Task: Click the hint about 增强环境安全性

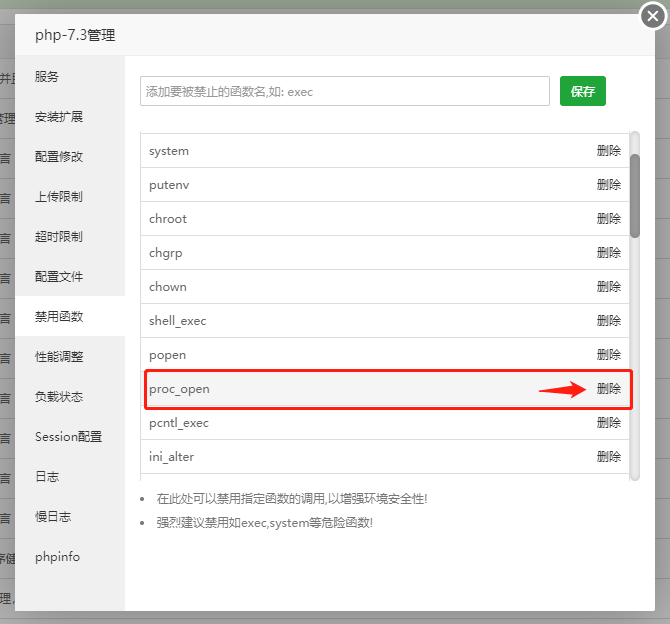Action: coord(292,499)
